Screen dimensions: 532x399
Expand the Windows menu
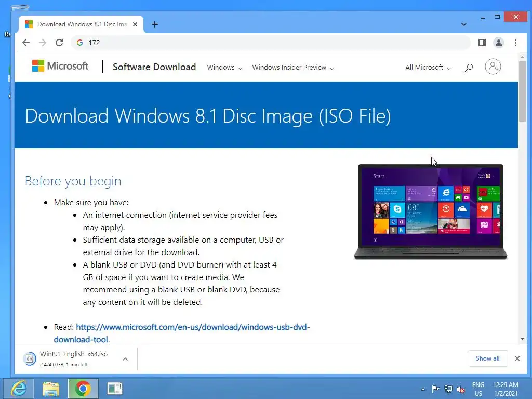(x=224, y=67)
